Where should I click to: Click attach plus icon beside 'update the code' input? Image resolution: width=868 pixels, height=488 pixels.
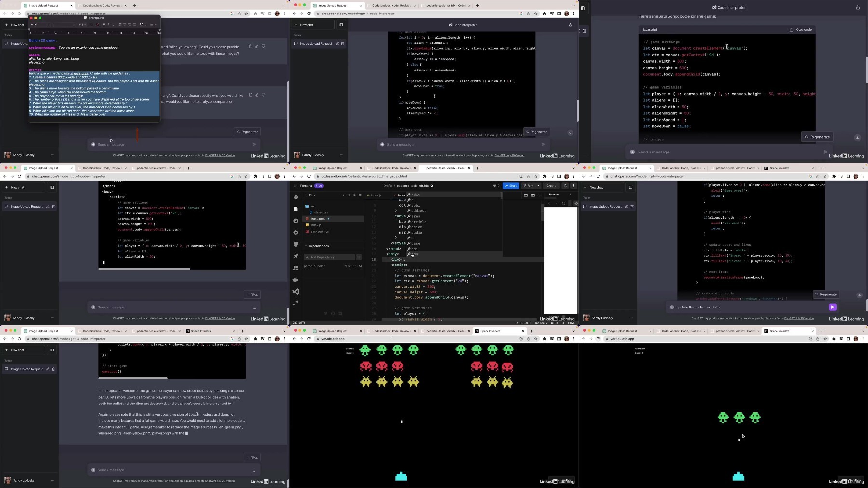[672, 307]
